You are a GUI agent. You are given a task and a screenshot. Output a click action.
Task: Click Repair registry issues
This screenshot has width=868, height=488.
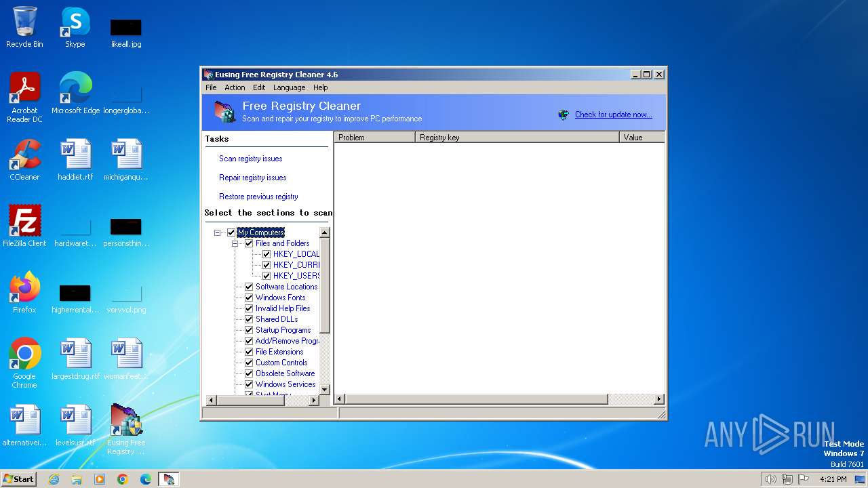tap(252, 178)
